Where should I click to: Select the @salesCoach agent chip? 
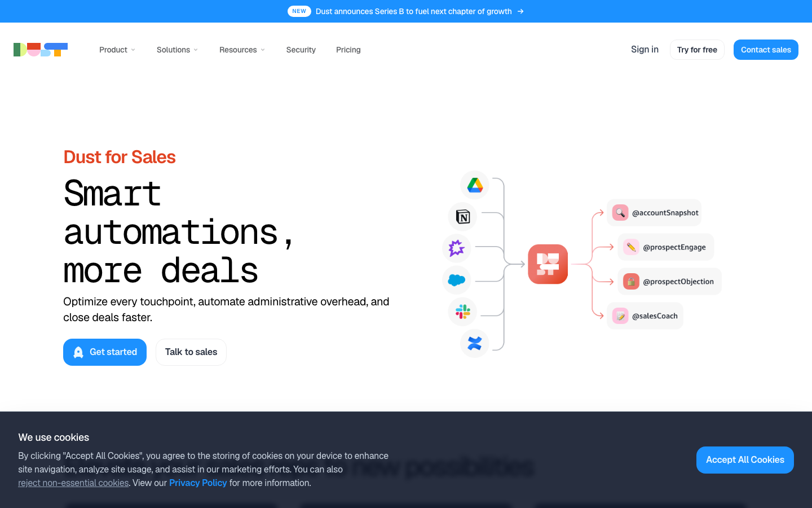tap(645, 316)
